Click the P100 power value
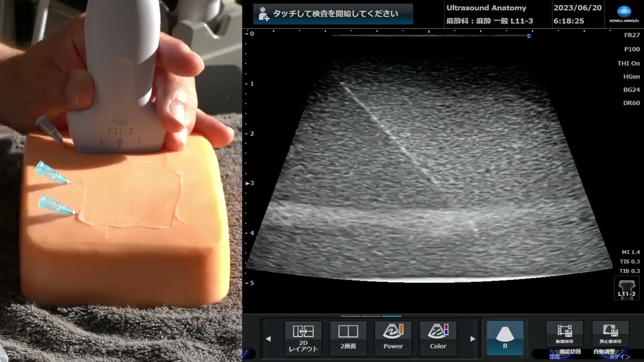Screen dimensions: 644x362 pos(631,49)
